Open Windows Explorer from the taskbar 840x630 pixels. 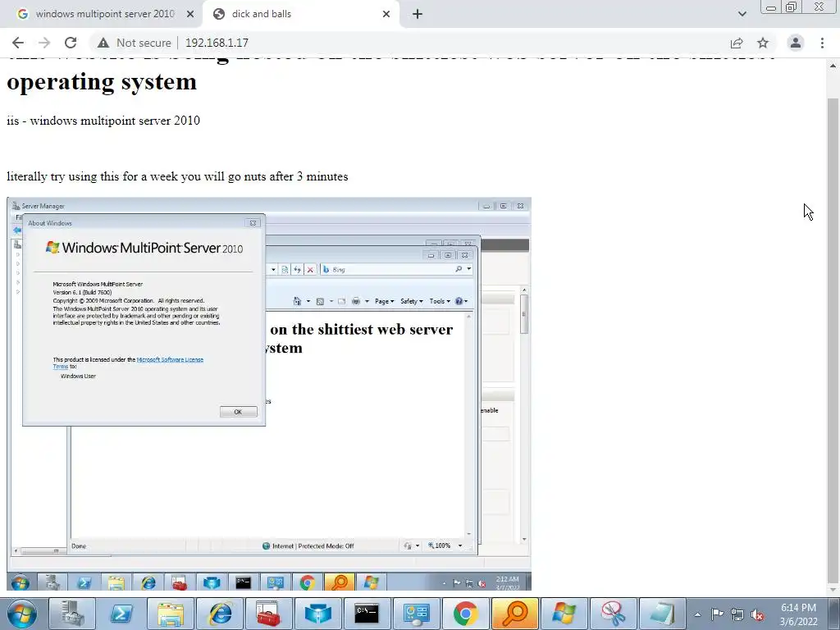pos(171,614)
